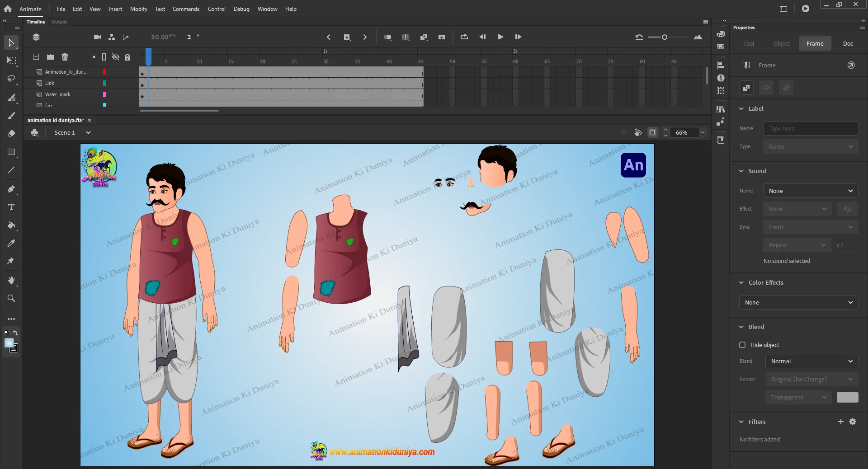Select the Paint Bucket tool
This screenshot has width=868, height=469.
(11, 225)
